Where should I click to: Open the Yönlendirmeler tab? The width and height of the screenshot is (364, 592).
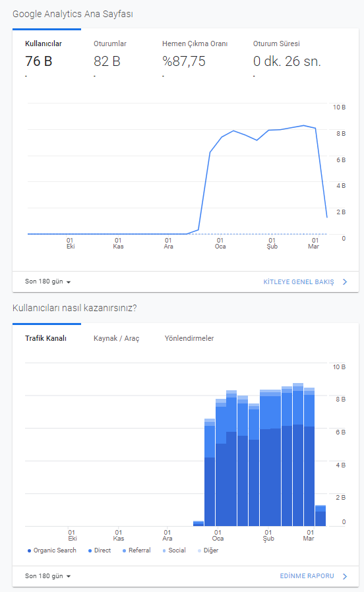(x=189, y=338)
